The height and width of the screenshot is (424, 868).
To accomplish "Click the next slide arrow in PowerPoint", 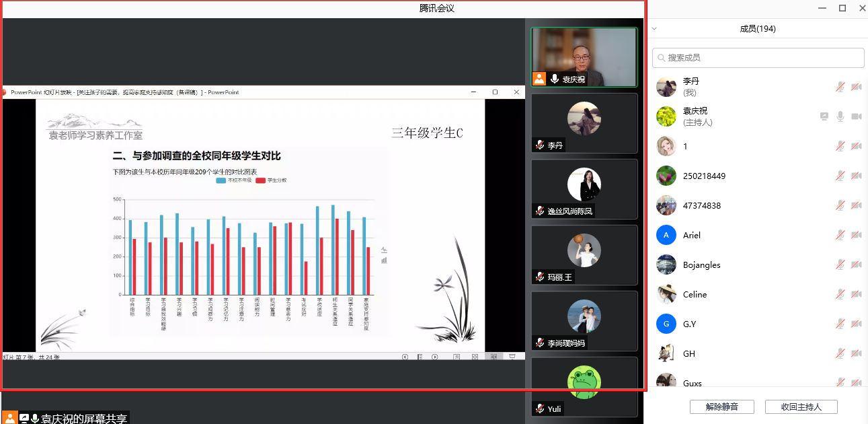I will click(435, 357).
